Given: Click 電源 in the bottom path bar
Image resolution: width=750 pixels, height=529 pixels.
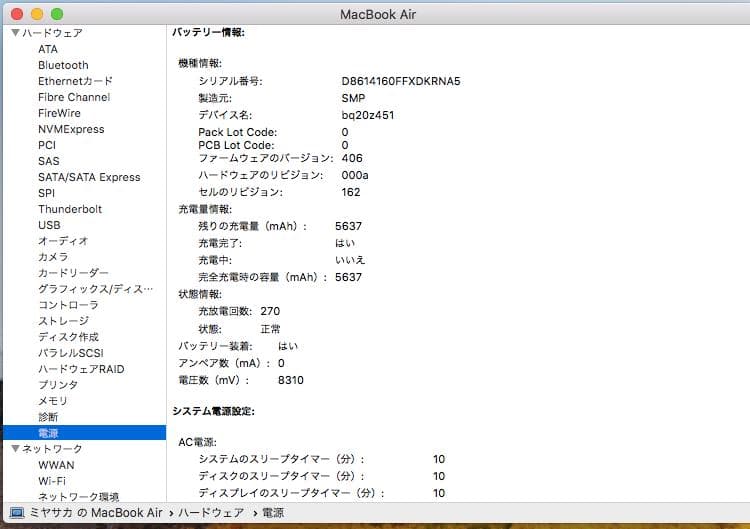Looking at the screenshot, I should click(273, 513).
